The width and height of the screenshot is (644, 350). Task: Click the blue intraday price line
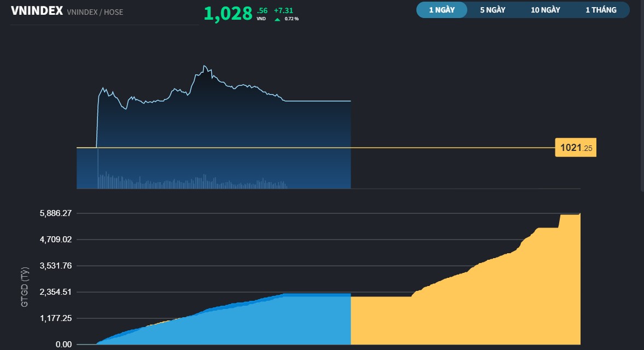[x=317, y=100]
